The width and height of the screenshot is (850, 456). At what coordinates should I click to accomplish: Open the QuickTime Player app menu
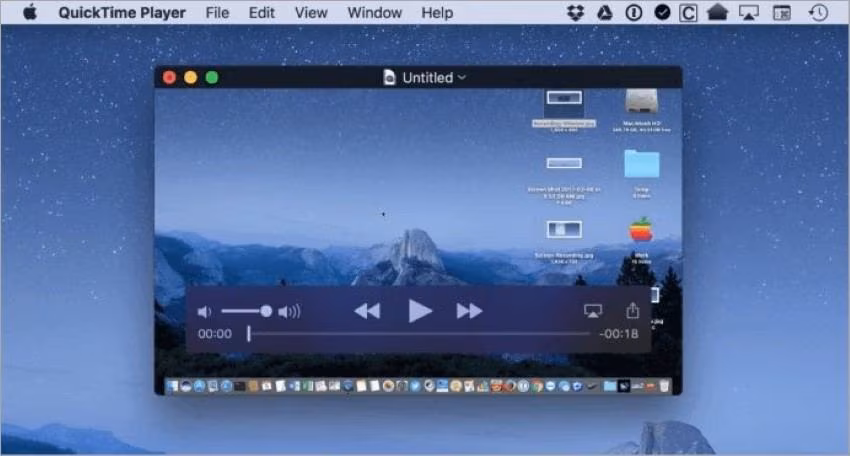coord(122,12)
